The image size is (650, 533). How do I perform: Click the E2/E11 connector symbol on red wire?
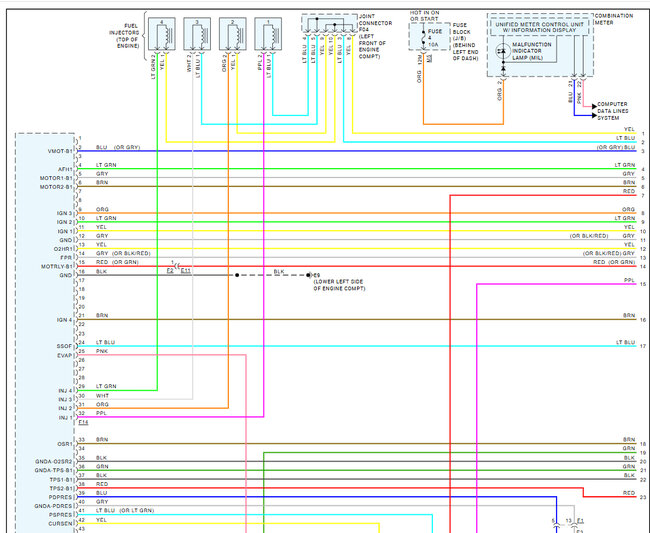177,266
